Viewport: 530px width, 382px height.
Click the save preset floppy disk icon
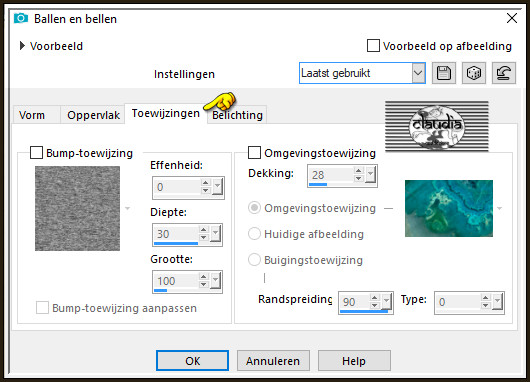(444, 73)
